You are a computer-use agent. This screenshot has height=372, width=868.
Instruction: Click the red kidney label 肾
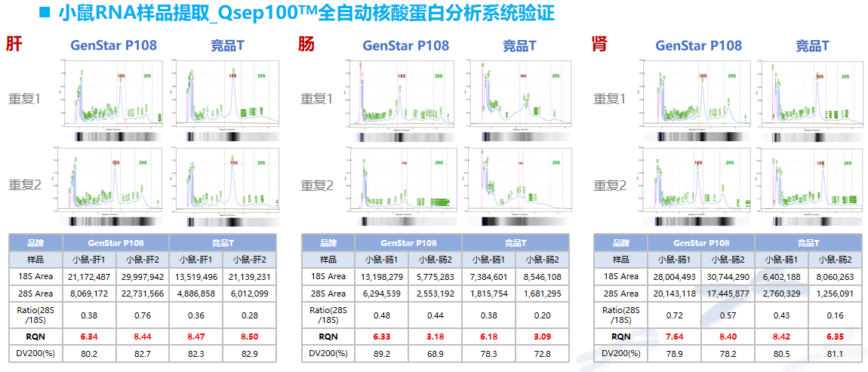click(x=599, y=45)
